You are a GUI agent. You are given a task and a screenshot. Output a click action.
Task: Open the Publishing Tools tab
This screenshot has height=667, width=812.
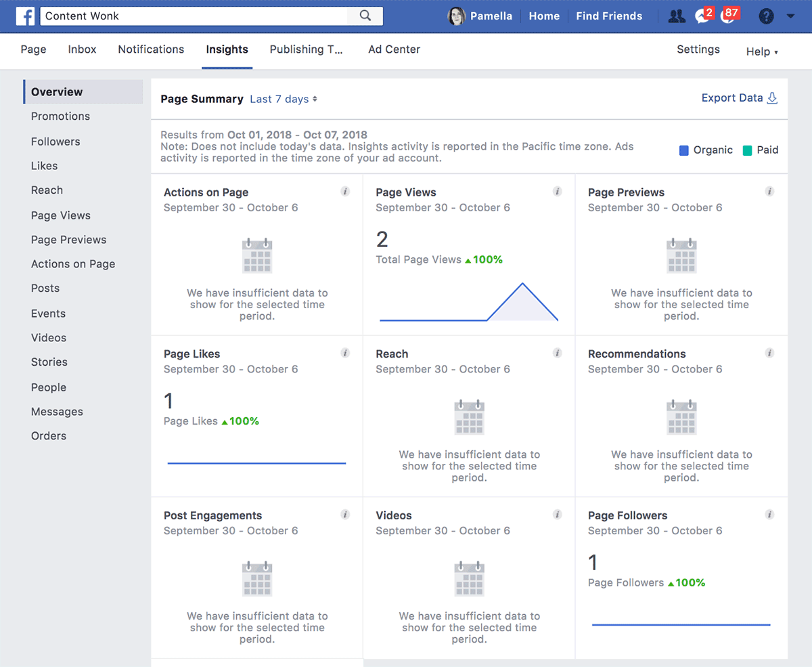point(307,49)
